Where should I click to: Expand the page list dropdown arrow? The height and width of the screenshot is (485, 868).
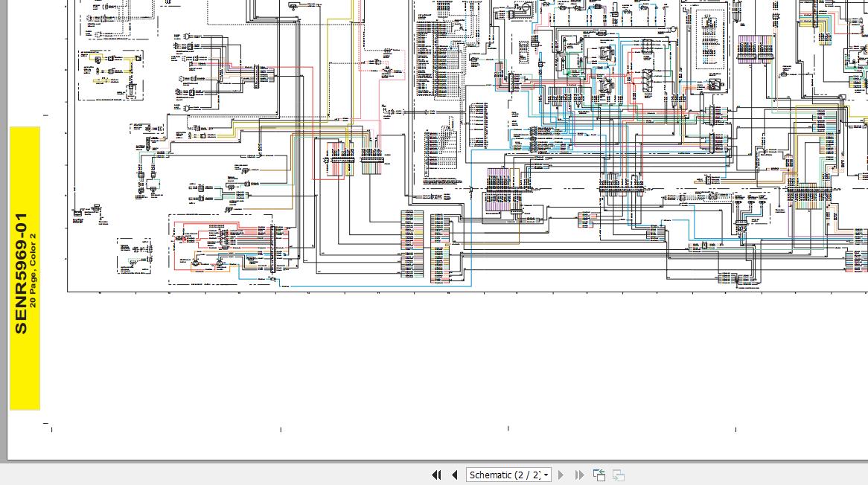[x=546, y=475]
